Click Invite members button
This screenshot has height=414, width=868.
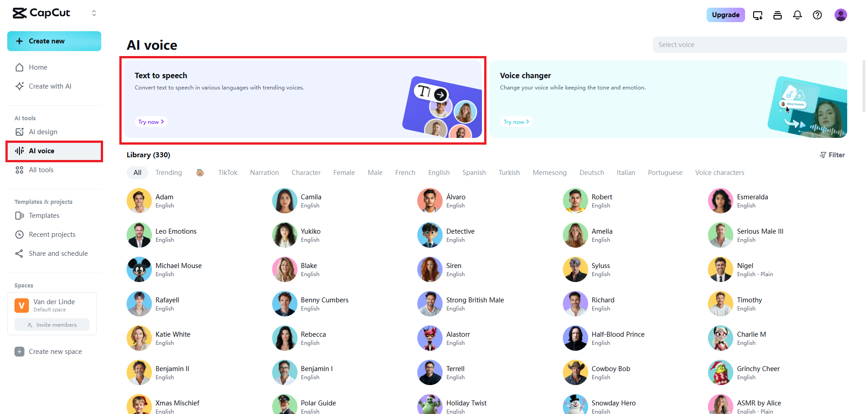[52, 325]
